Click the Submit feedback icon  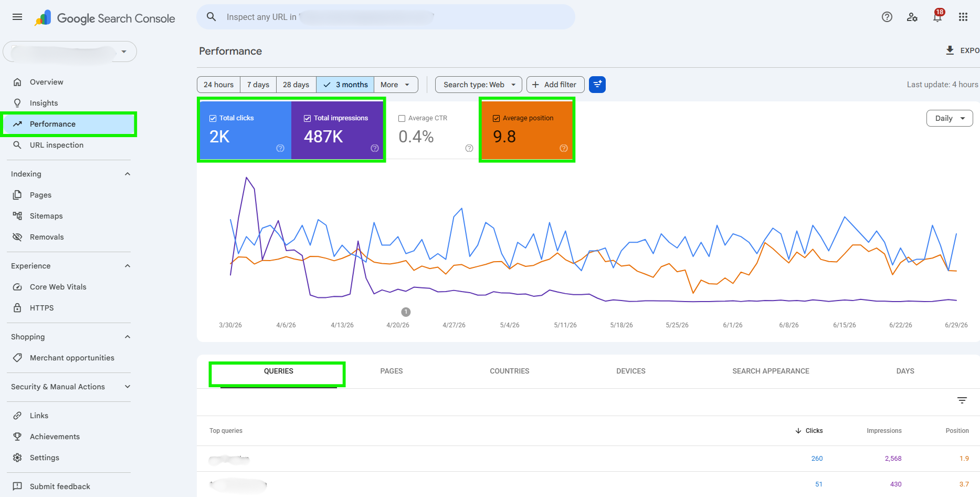[17, 486]
